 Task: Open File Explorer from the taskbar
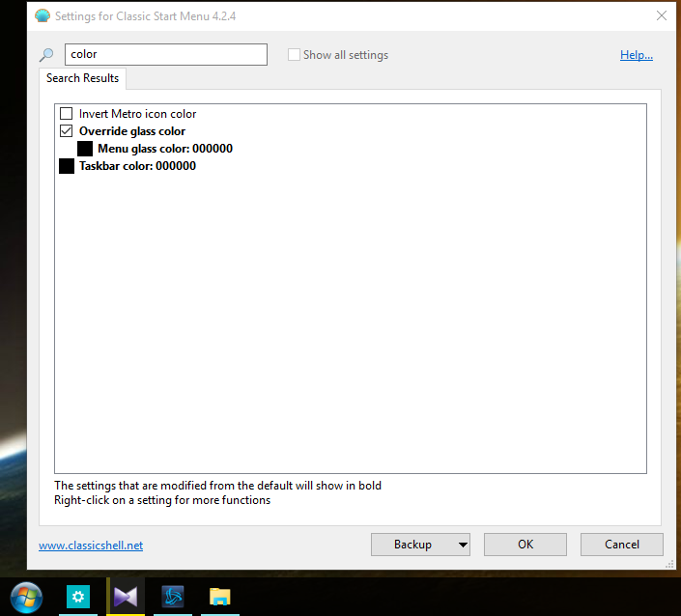220,597
